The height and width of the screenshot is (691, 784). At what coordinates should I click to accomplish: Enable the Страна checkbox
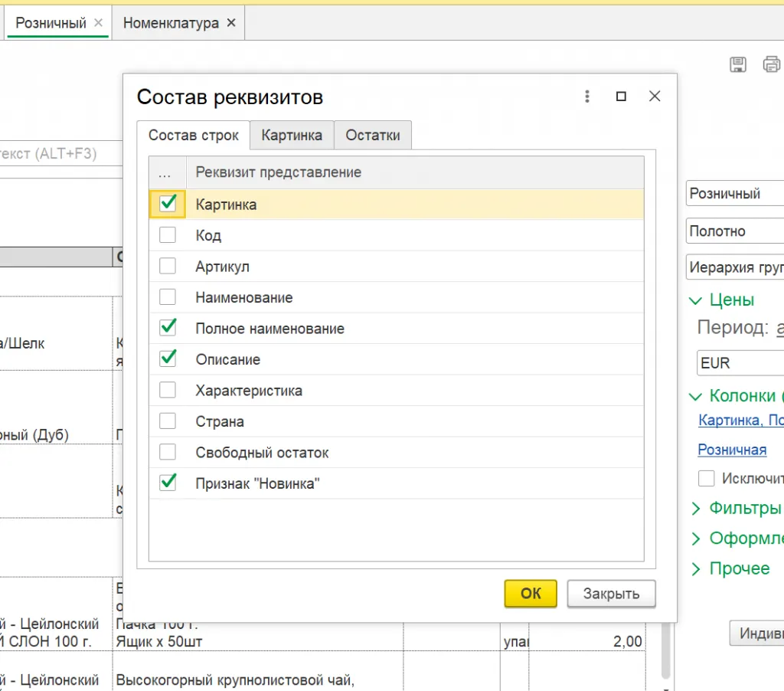coord(168,421)
